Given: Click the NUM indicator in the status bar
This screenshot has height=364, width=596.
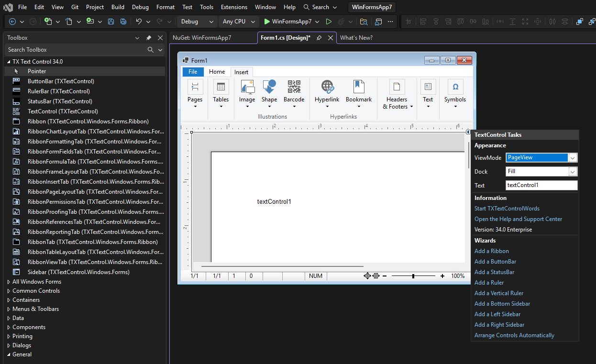Looking at the screenshot, I should (316, 276).
